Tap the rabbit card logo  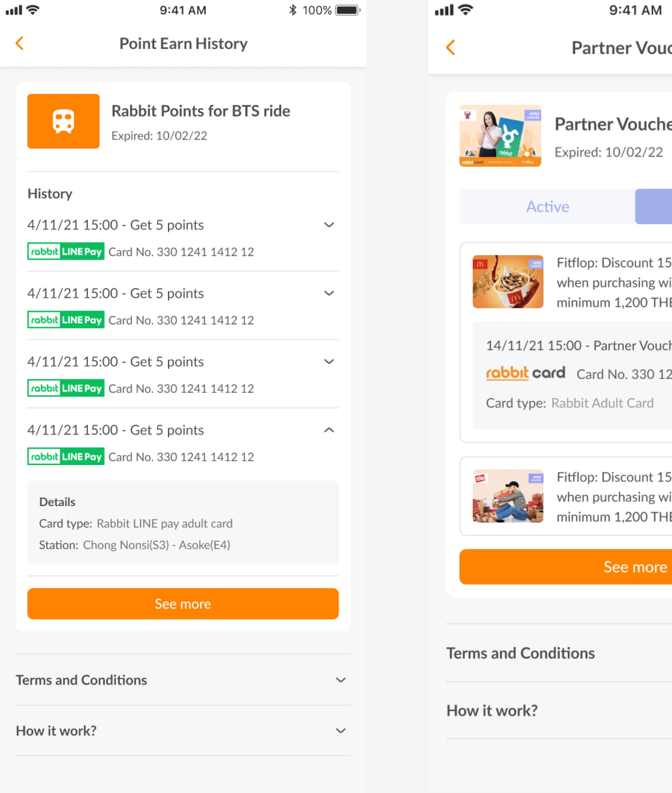coord(525,373)
